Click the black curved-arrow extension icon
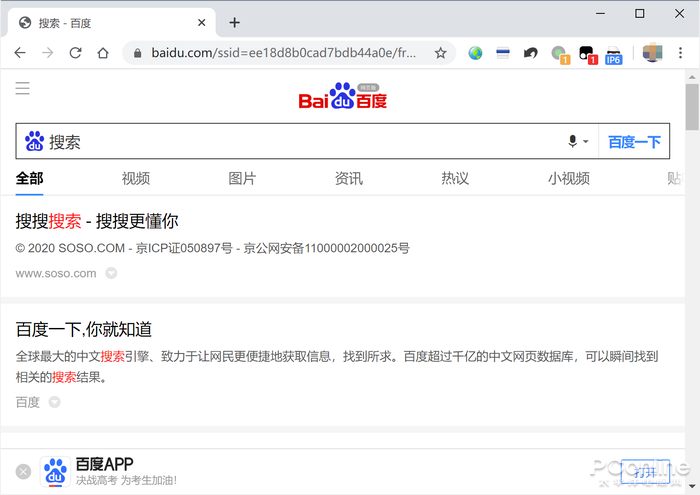 (530, 54)
